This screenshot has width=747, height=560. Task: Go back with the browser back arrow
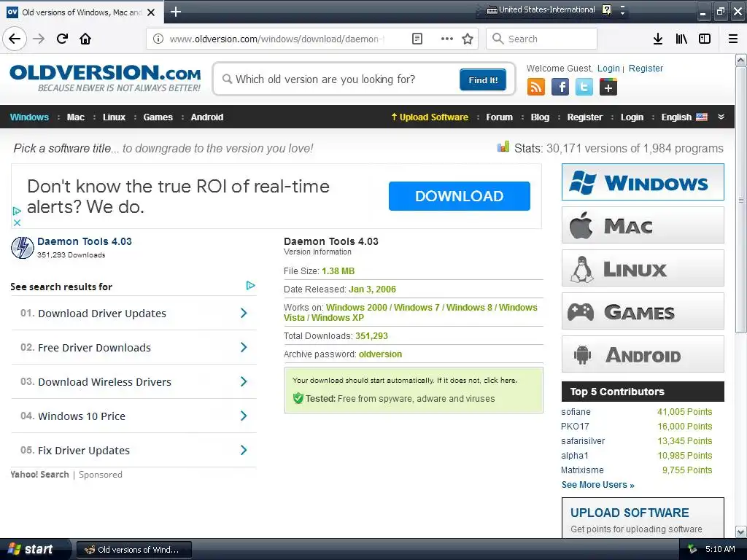coord(15,39)
